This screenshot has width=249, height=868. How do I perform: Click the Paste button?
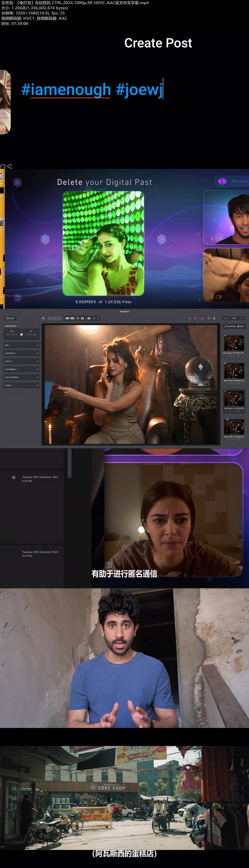(240, 326)
